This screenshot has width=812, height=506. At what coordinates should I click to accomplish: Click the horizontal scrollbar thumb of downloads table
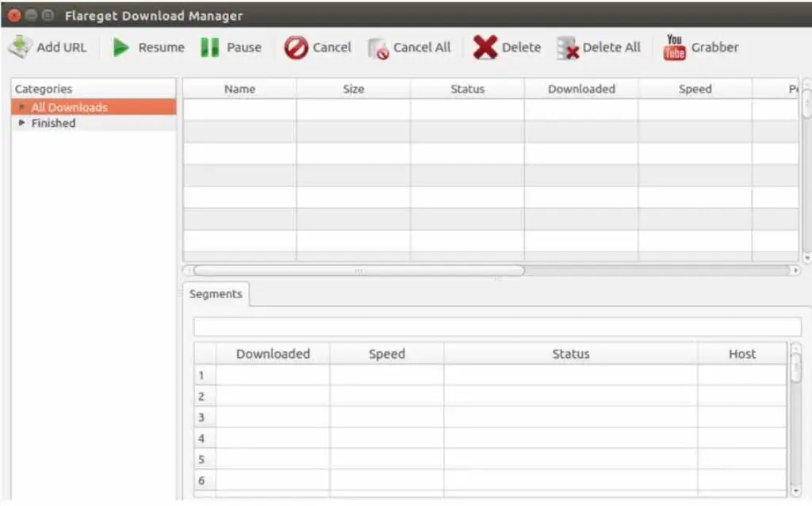point(359,270)
